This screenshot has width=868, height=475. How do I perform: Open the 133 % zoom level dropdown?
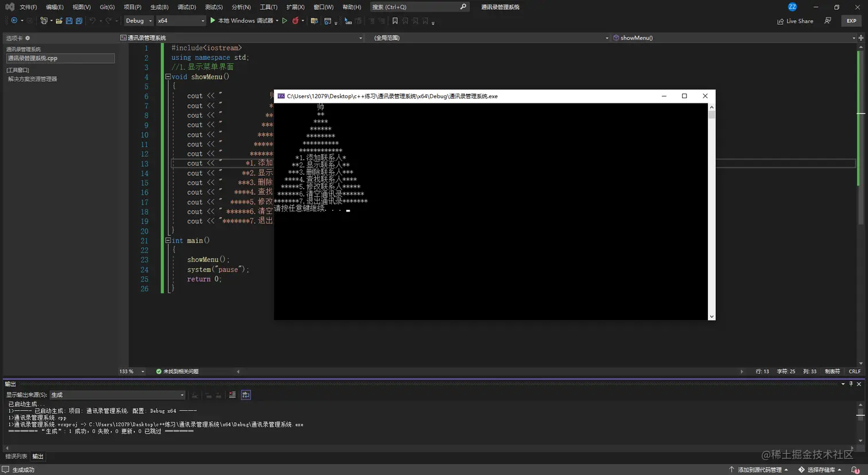[x=131, y=372]
